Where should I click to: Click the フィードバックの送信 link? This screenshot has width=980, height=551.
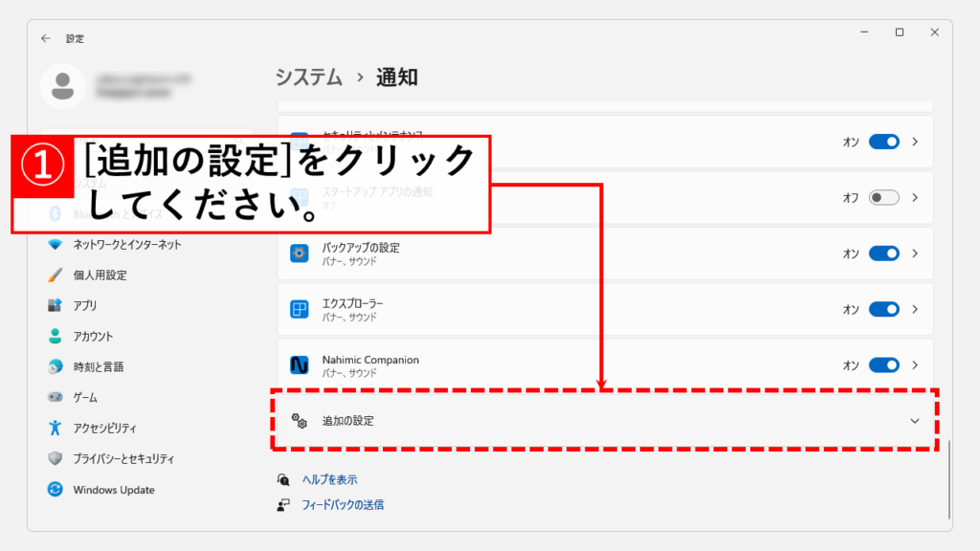pos(343,504)
